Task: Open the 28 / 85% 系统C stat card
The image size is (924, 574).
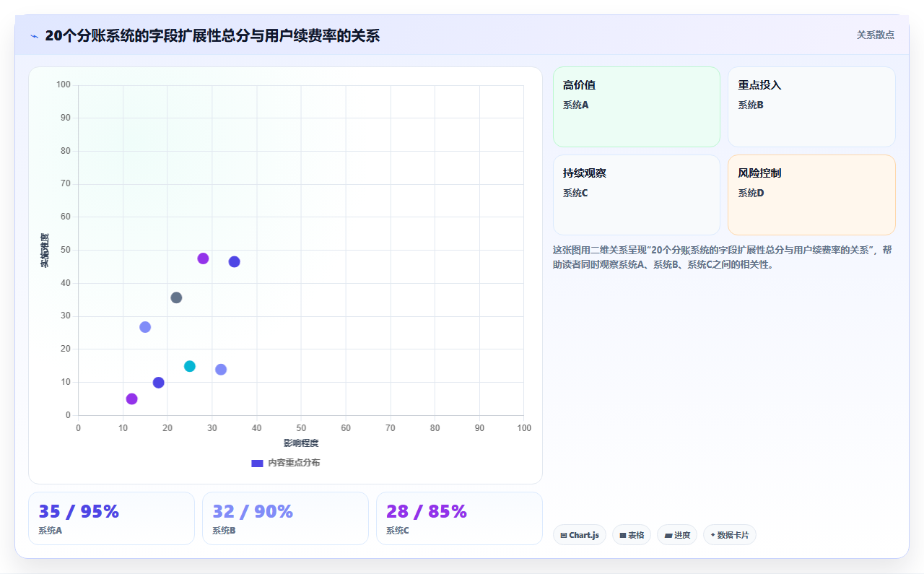Action: point(459,518)
